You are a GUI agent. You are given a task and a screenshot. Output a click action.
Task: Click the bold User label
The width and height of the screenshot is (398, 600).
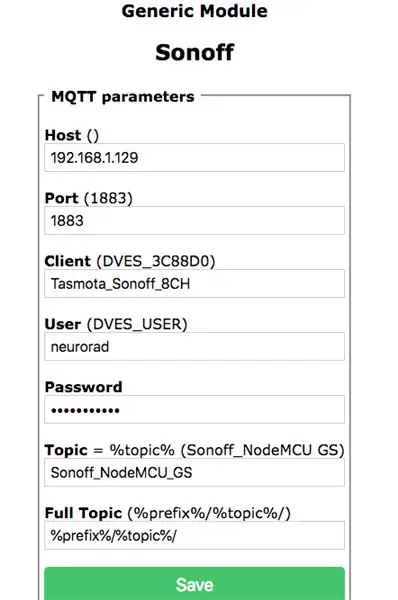[x=63, y=324]
